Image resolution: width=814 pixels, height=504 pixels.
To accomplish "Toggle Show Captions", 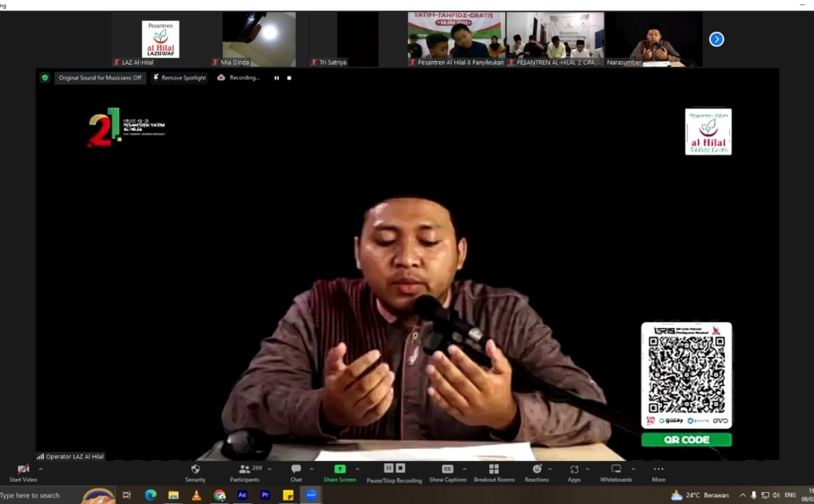I will [x=447, y=473].
